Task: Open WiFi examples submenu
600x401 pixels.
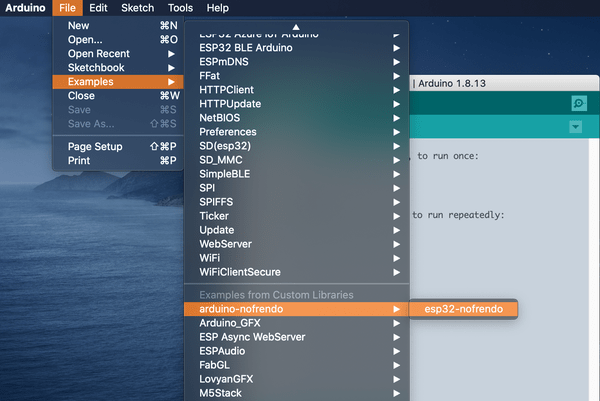Action: (297, 258)
